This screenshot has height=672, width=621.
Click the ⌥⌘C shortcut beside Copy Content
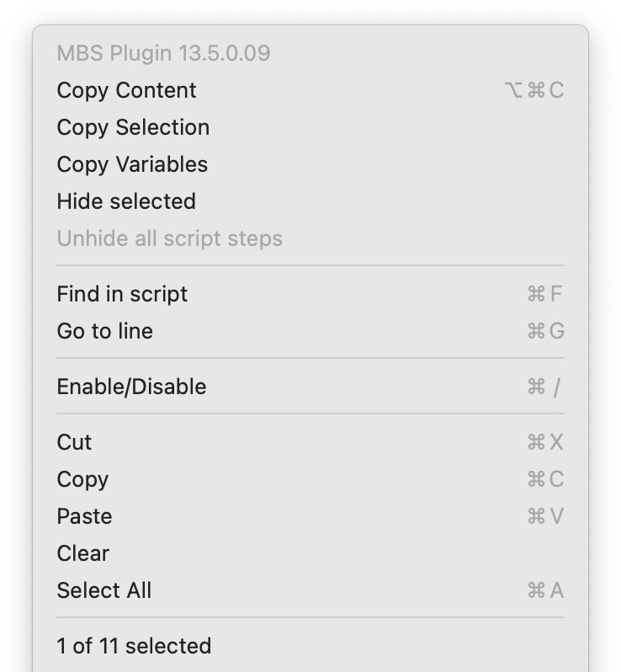click(x=533, y=90)
